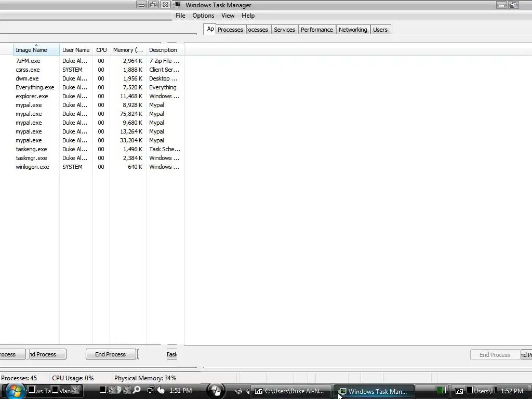The image size is (532, 399).
Task: Click the CPU Usage: 0% status entry
Action: point(73,378)
